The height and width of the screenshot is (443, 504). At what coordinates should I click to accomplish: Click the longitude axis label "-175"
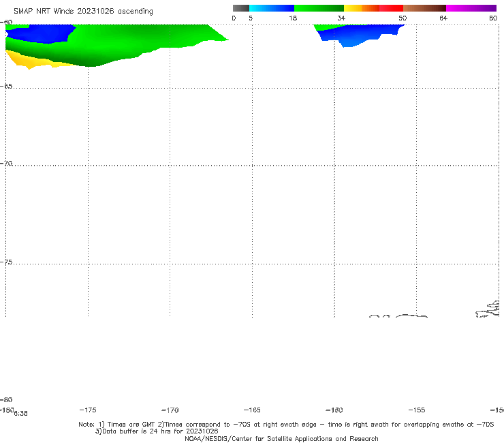[88, 410]
